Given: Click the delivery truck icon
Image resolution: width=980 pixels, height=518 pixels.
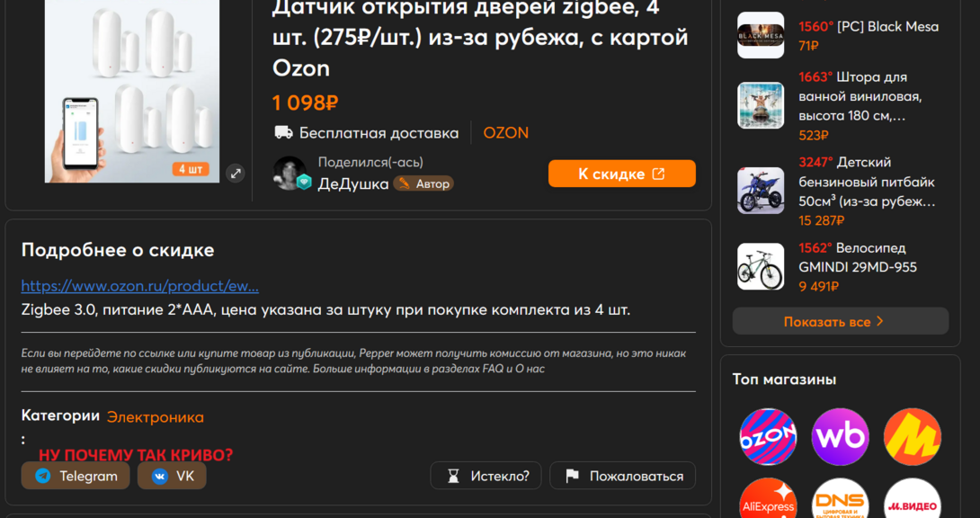Looking at the screenshot, I should coord(283,132).
